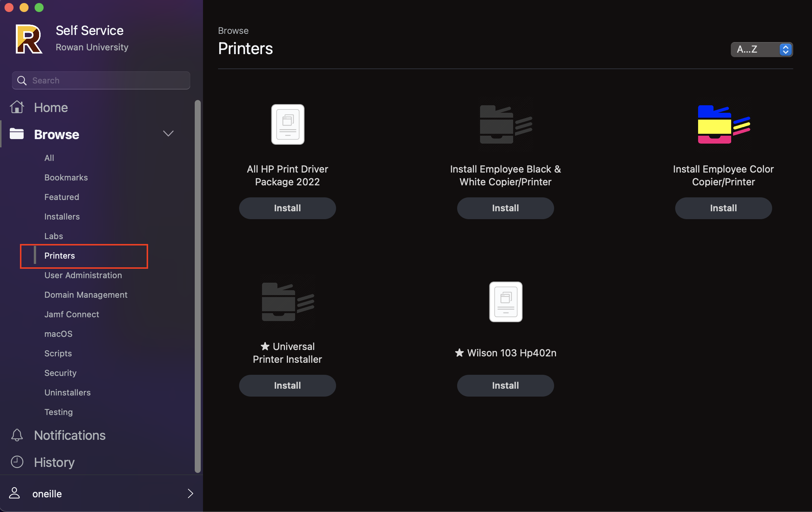Open the A...Z sort dropdown

(x=761, y=49)
